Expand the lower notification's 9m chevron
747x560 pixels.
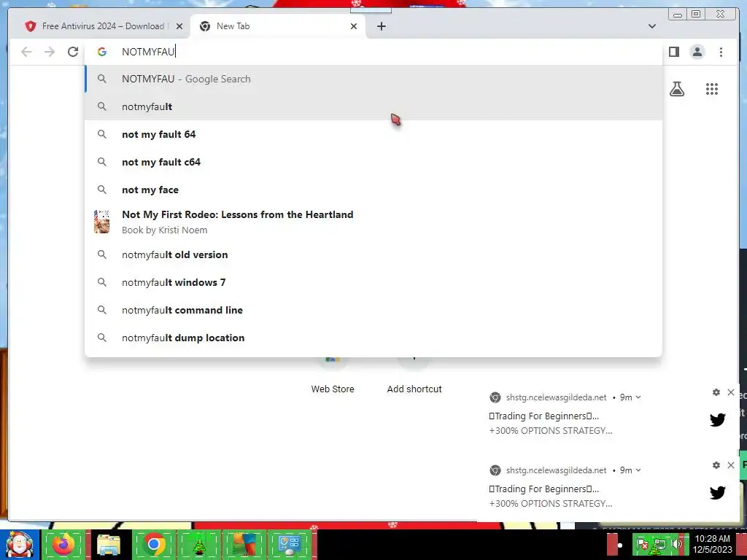click(638, 470)
